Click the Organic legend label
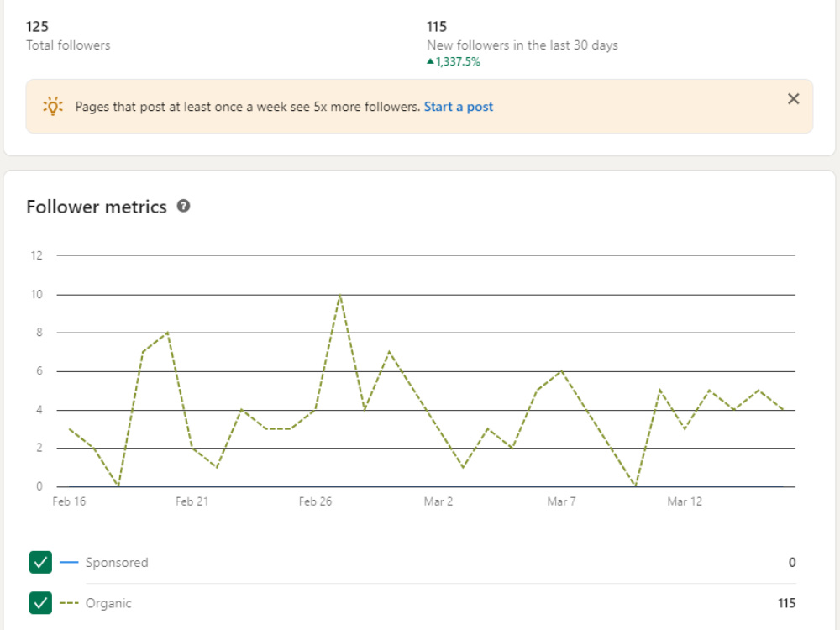This screenshot has height=630, width=840. 108,603
